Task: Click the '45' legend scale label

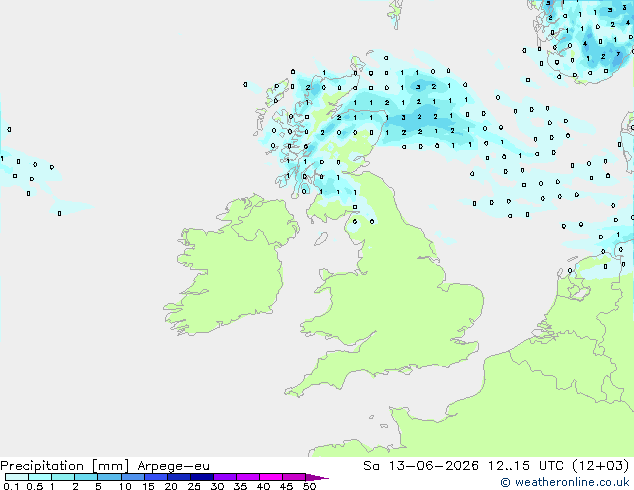Action: click(x=286, y=486)
